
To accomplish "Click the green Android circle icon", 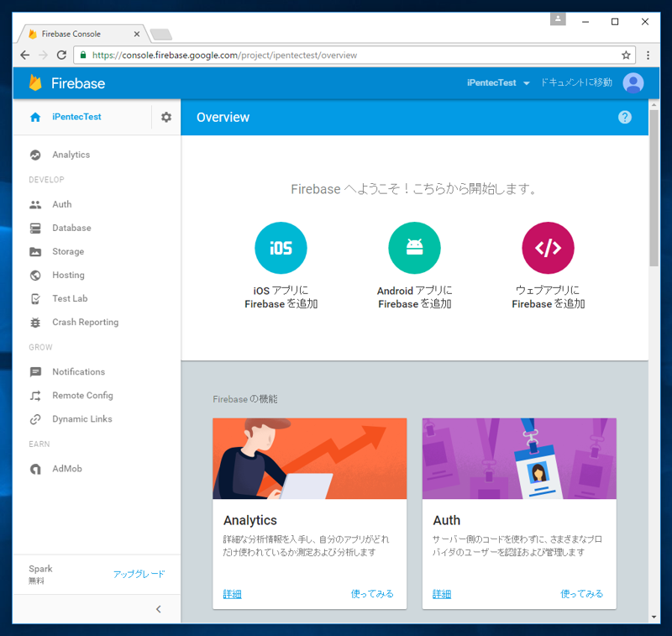I will pyautogui.click(x=414, y=248).
